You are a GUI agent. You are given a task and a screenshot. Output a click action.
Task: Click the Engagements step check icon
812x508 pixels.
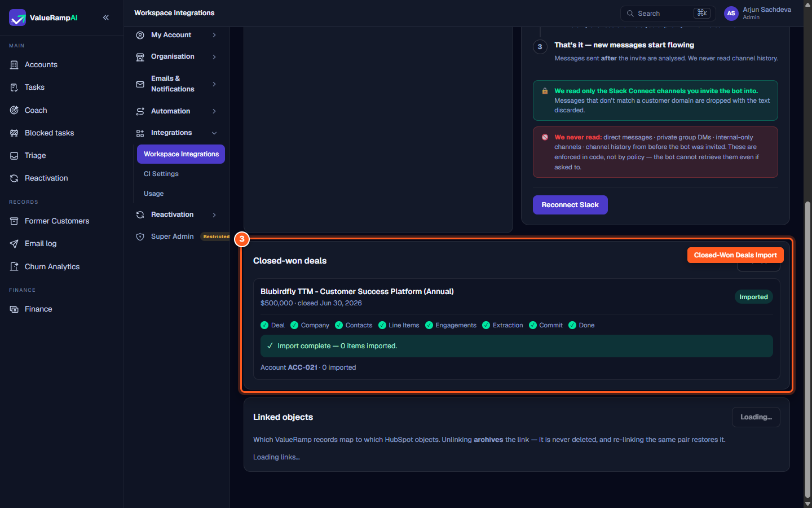pyautogui.click(x=429, y=325)
